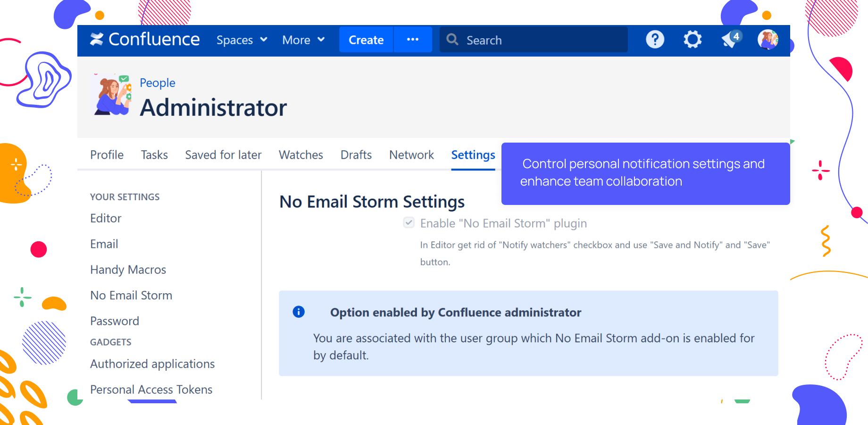
Task: Switch to the Drafts tab
Action: click(356, 155)
